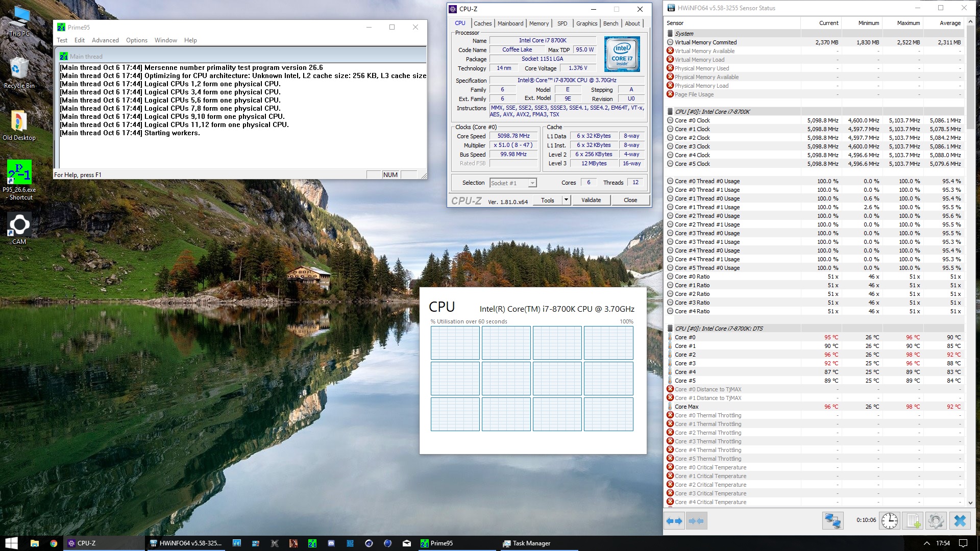Screen dimensions: 980x551
Task: Click CPU-Z Tools button
Action: tap(548, 200)
